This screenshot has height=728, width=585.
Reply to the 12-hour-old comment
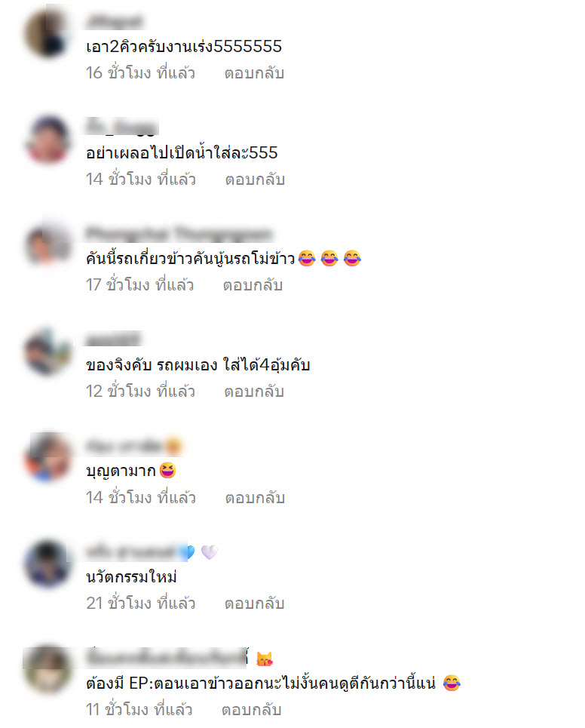tap(254, 392)
